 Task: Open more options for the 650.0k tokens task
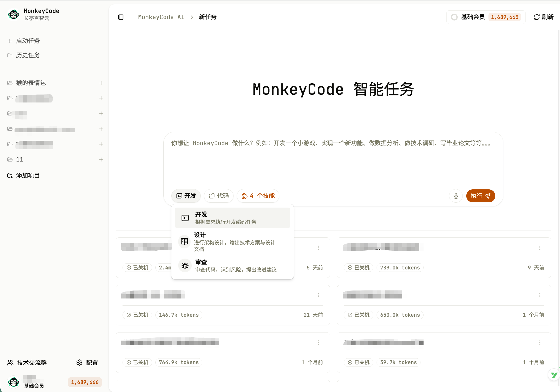pyautogui.click(x=540, y=295)
